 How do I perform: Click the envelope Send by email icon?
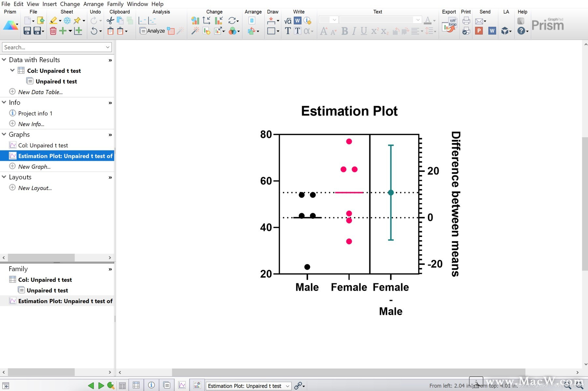tap(479, 21)
